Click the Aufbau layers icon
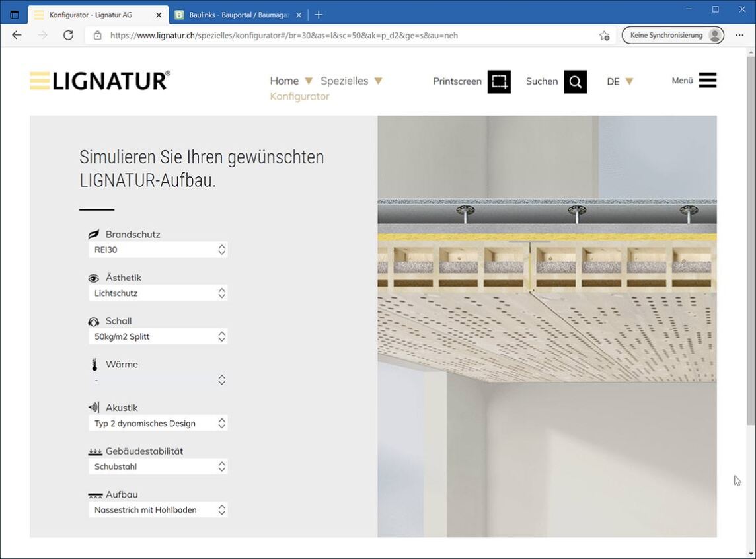This screenshot has height=559, width=756. (95, 495)
